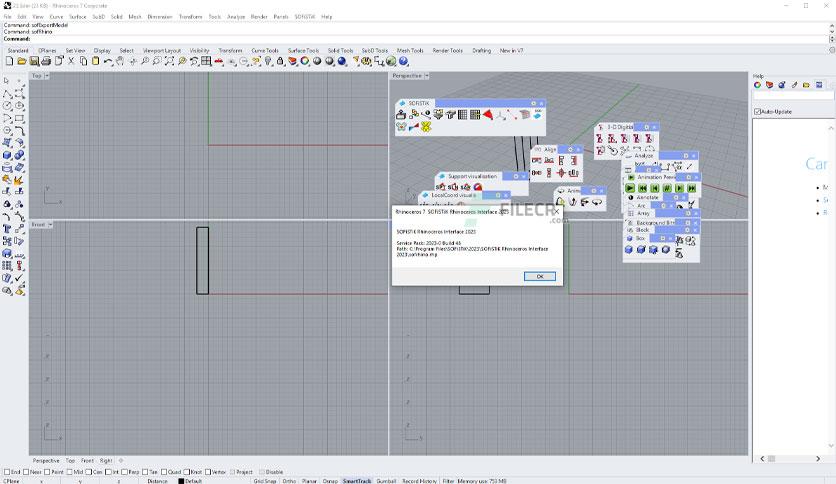Click the Open folder icon
Viewport: 836px width, 484px height.
[x=21, y=61]
